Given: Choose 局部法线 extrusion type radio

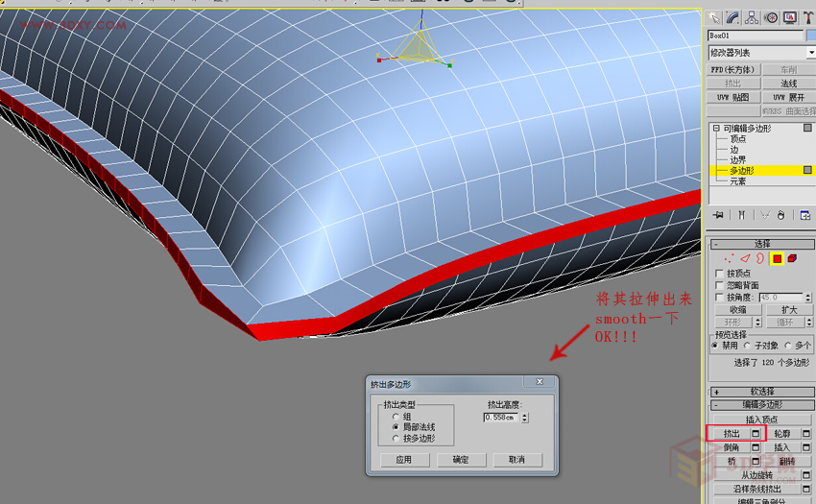Looking at the screenshot, I should (x=396, y=427).
